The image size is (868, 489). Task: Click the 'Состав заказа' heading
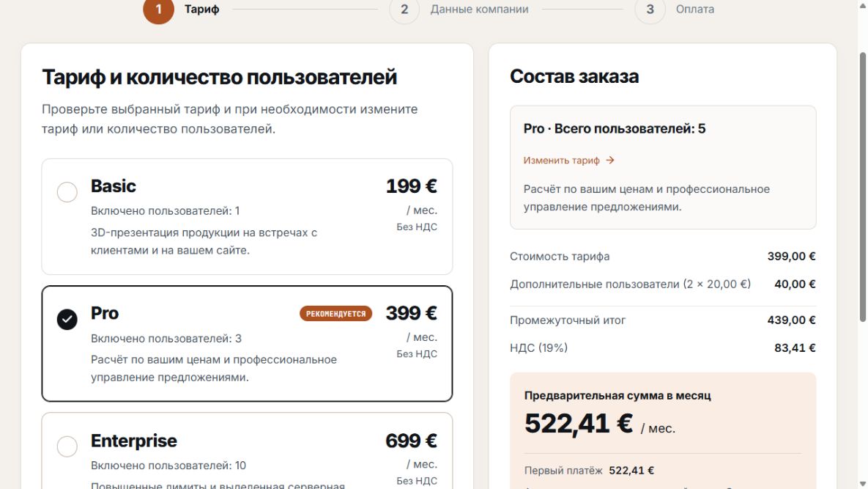(574, 76)
